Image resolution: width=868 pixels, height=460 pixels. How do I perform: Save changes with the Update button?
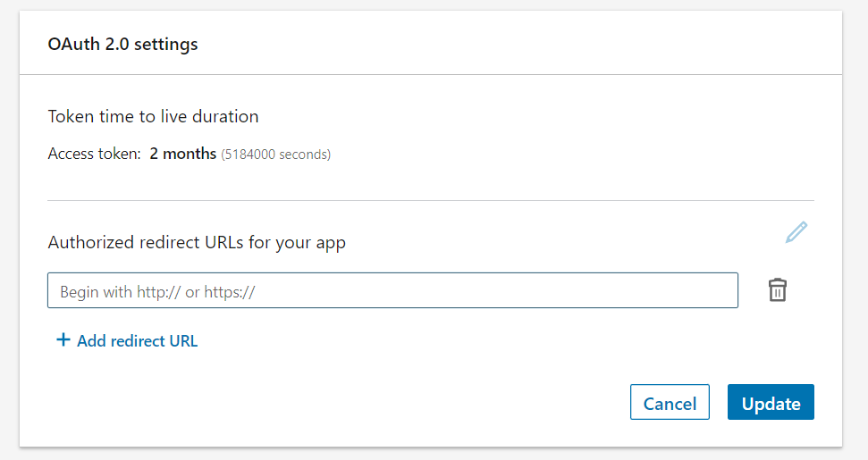(771, 403)
